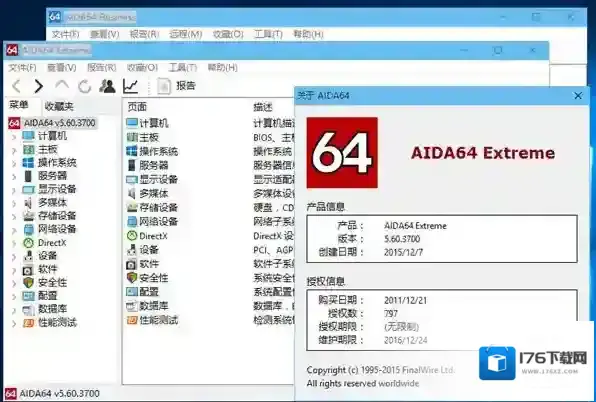Select the DirectX icon in the page list
This screenshot has height=402, width=596.
(132, 236)
